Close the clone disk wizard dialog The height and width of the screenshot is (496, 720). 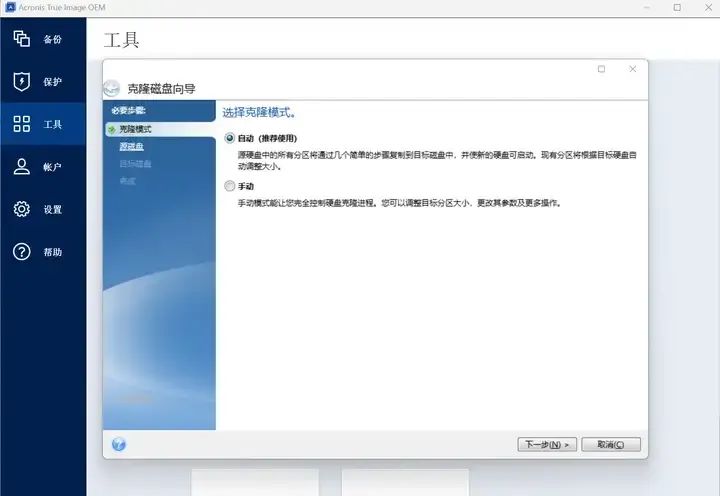(632, 69)
